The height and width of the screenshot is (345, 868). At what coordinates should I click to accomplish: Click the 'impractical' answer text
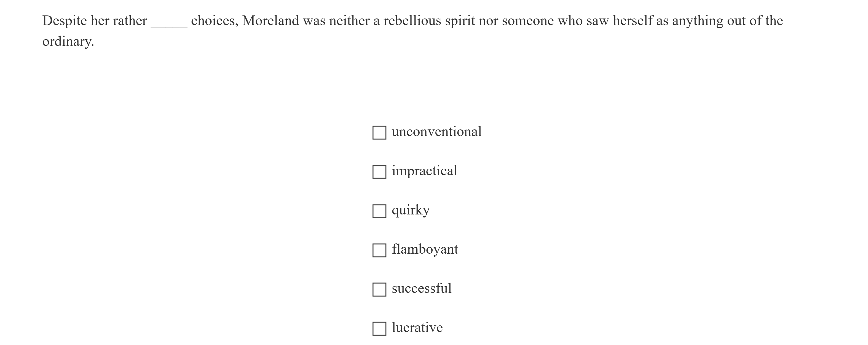[x=424, y=171]
